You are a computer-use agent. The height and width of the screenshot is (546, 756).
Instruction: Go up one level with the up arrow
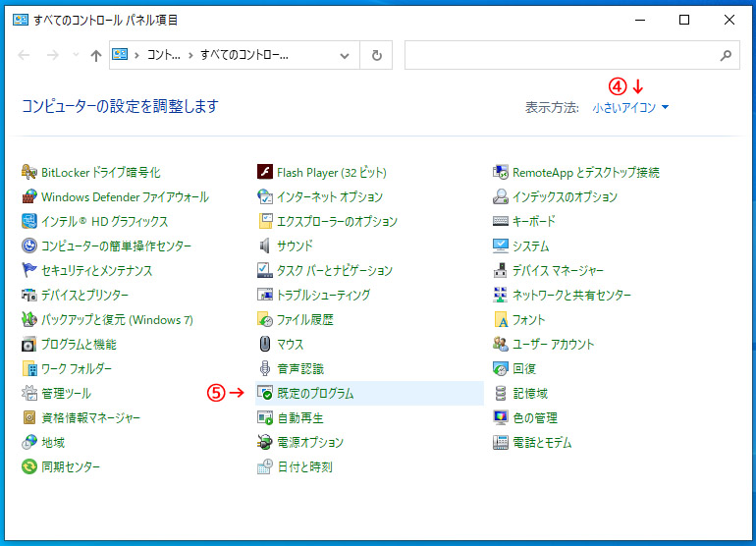click(96, 55)
